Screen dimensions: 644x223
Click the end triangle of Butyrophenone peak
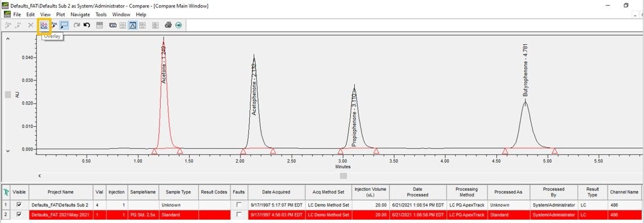tap(555, 151)
